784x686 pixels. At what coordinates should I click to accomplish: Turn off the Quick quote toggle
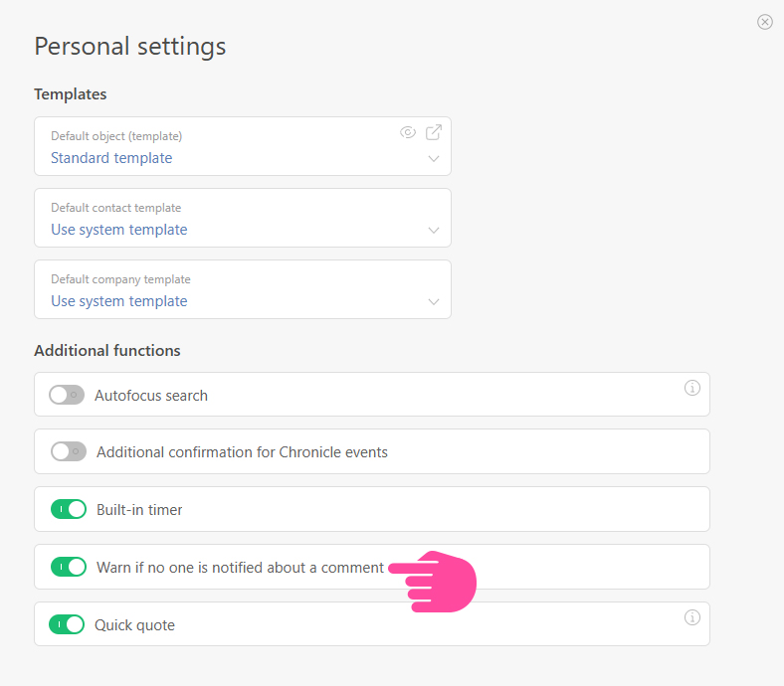[67, 625]
